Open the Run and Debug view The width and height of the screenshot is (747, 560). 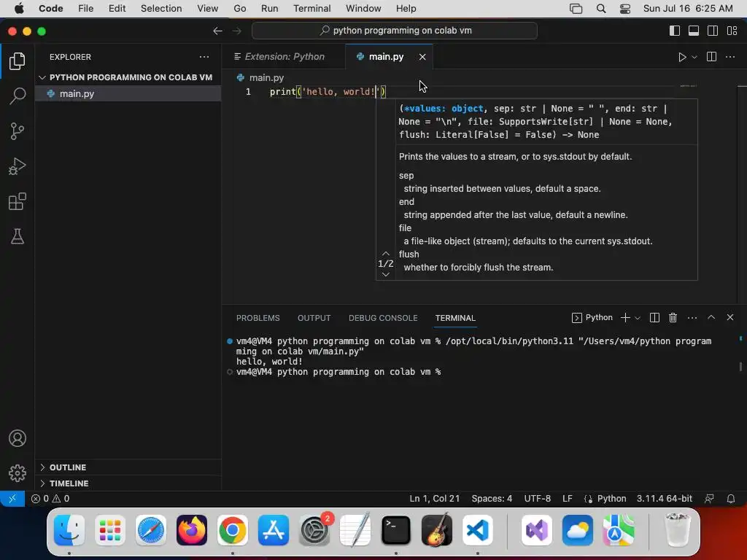(18, 166)
